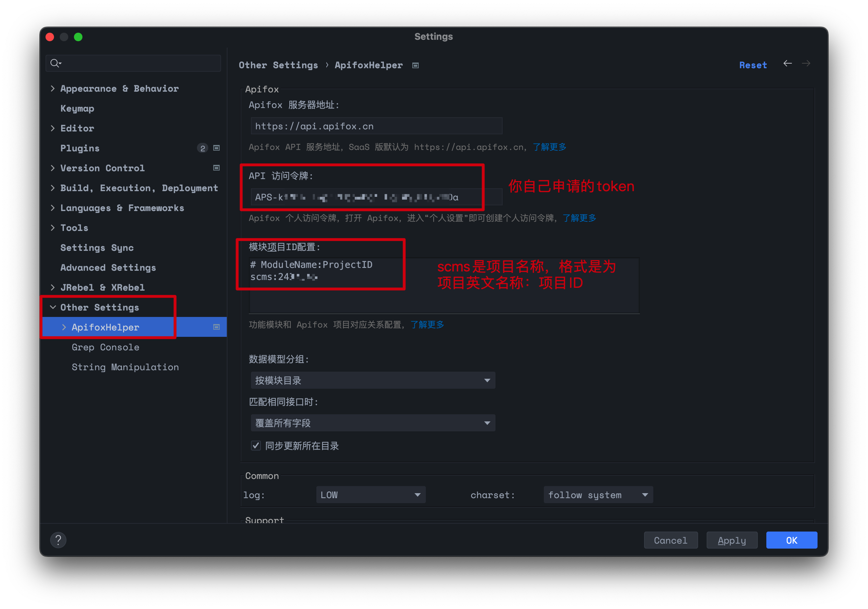Click the green zoom window button
868x609 pixels.
[x=78, y=37]
